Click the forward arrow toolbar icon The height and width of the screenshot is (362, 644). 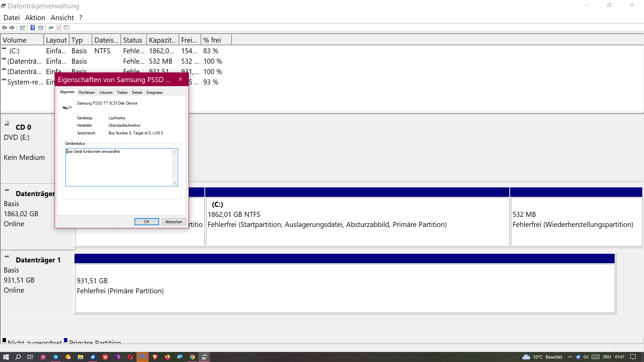tap(12, 27)
